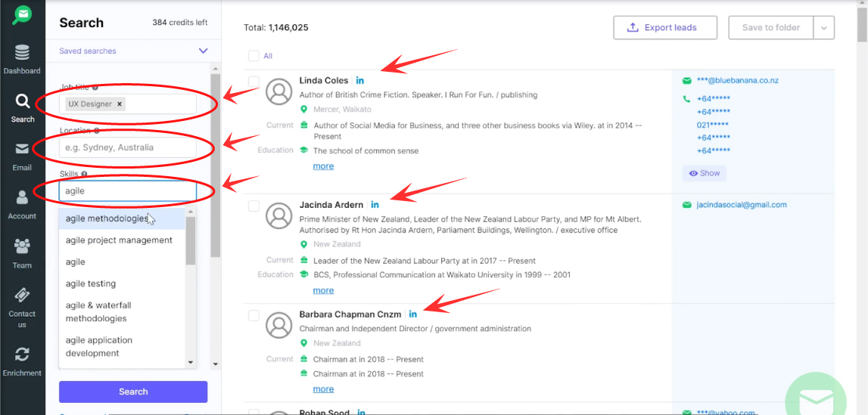Viewport: 868px width, 415px height.
Task: Click the Jacinda Ardern name
Action: click(x=331, y=205)
